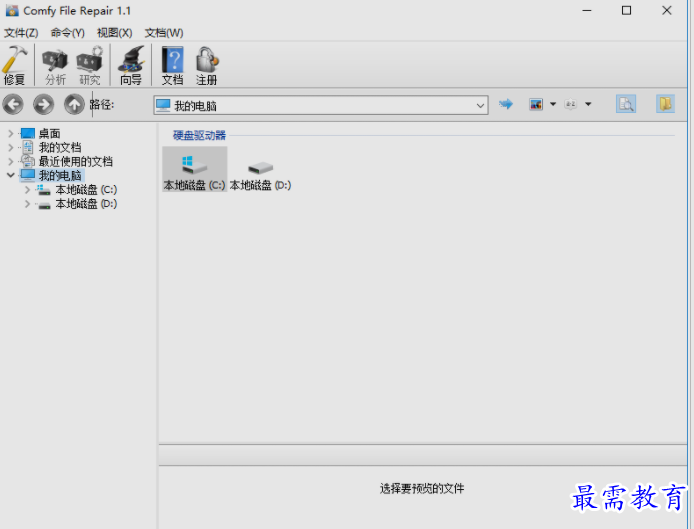Screen dimensions: 694x529
Task: Launch the 向导 wizard hat tool
Action: click(x=131, y=65)
